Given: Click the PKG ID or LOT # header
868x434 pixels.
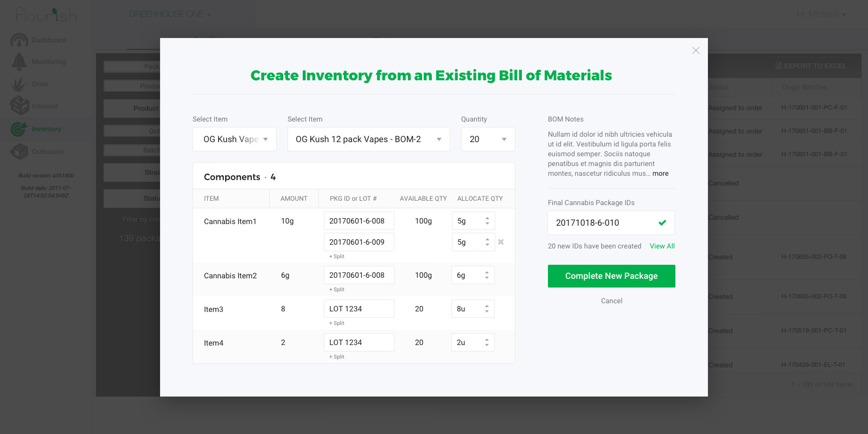Looking at the screenshot, I should 353,199.
